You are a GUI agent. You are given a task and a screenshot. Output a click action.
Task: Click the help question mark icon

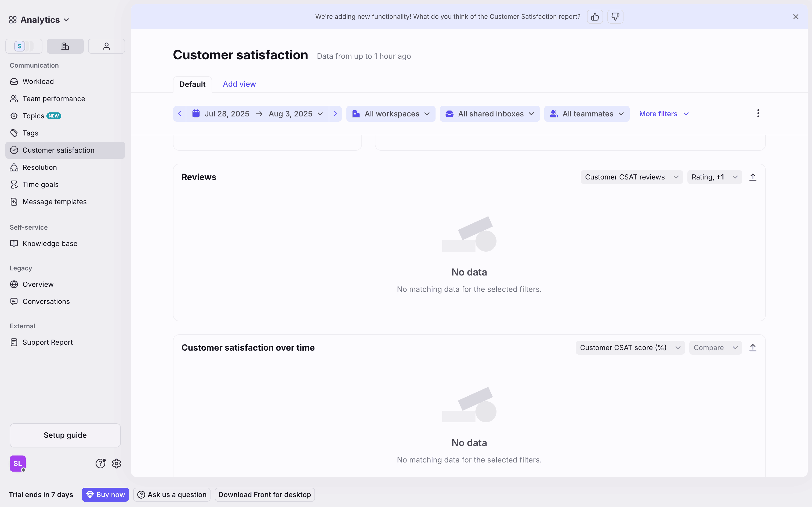100,464
